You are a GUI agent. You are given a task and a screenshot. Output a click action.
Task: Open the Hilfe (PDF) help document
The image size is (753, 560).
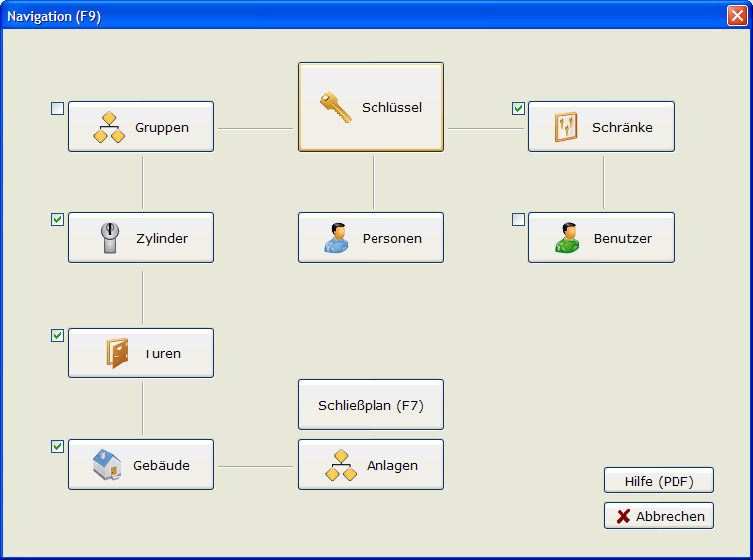point(659,481)
